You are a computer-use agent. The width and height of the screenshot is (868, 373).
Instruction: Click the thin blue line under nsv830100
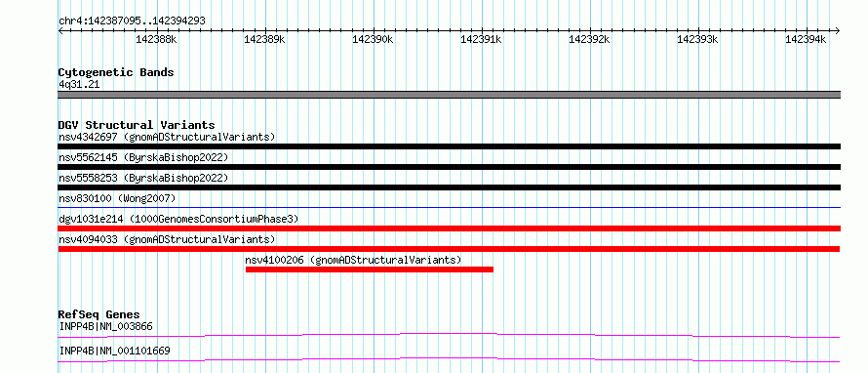(450, 208)
